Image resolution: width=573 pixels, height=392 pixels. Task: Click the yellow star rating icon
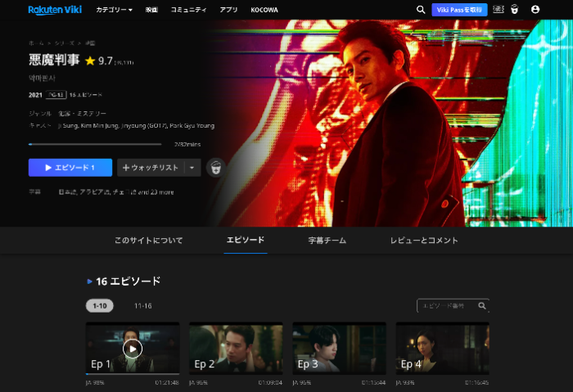[x=90, y=61]
